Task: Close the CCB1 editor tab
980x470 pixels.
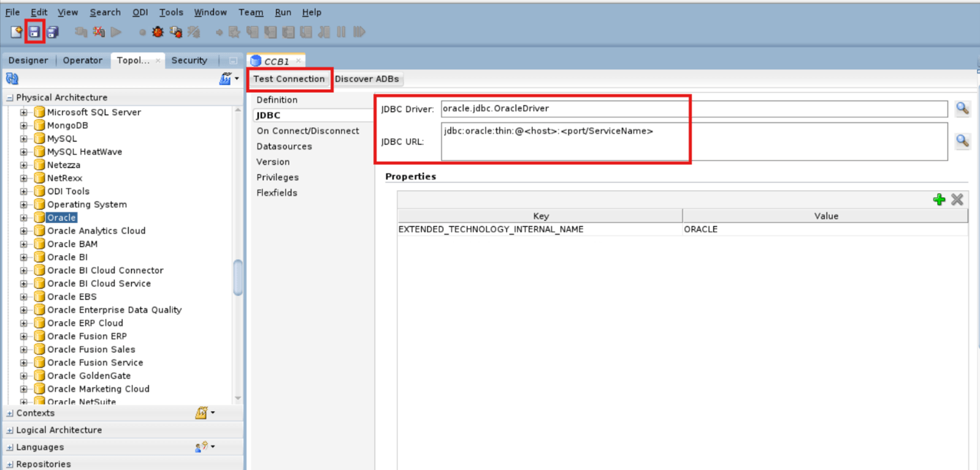Action: pos(299,61)
